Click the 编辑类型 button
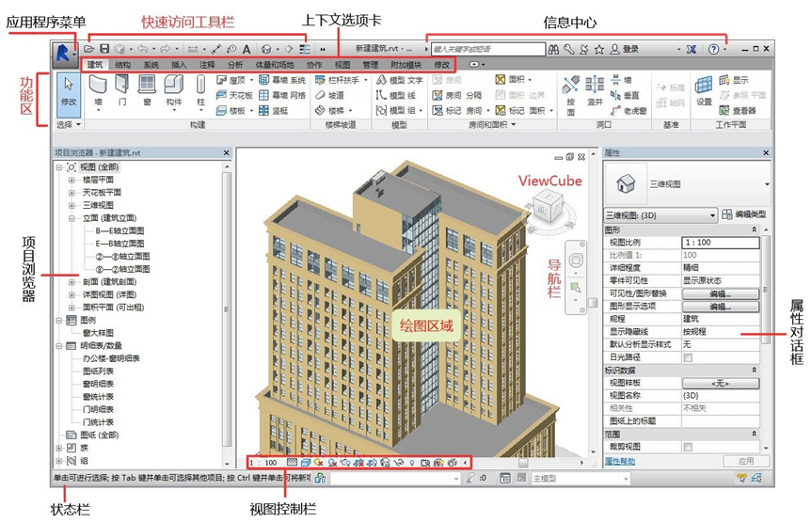The width and height of the screenshot is (812, 522). coord(743,214)
